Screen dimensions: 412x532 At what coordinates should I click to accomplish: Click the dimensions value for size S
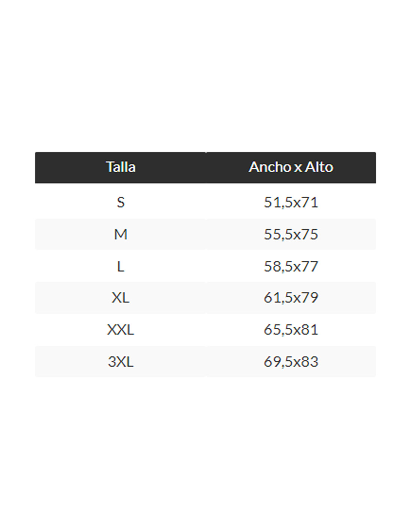click(291, 202)
